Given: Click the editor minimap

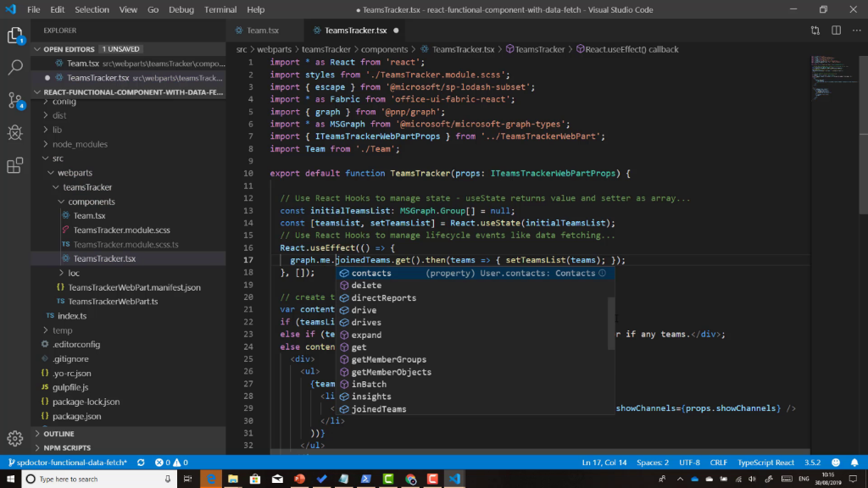Looking at the screenshot, I should pyautogui.click(x=833, y=77).
